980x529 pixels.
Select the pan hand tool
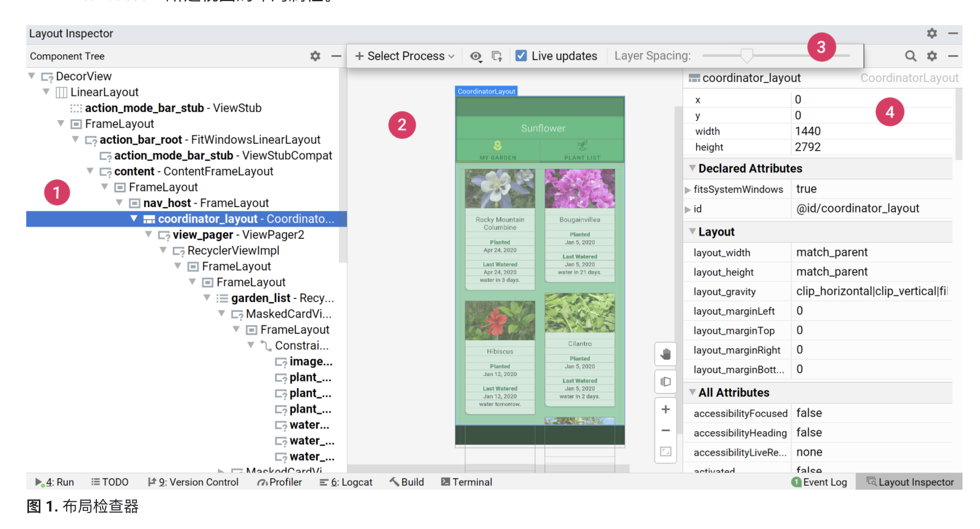tap(666, 354)
